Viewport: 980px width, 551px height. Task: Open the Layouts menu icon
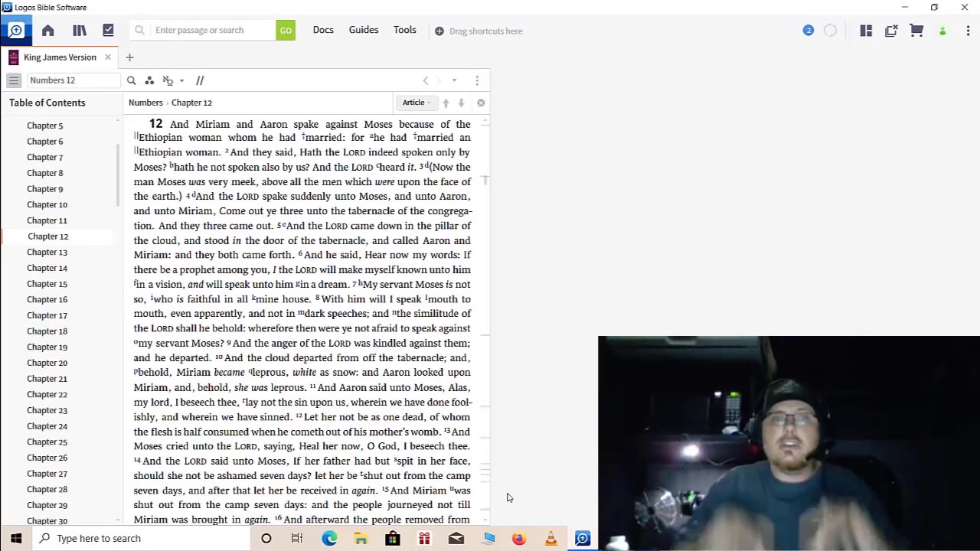[866, 31]
